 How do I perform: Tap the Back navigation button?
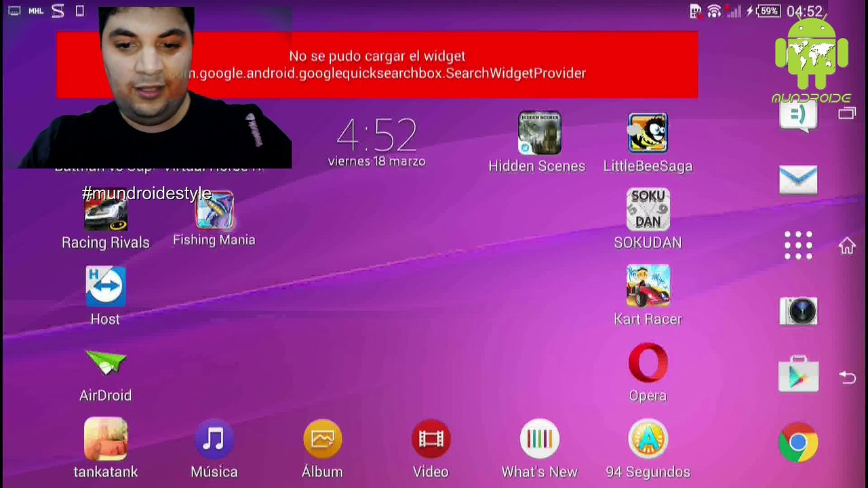(x=847, y=377)
